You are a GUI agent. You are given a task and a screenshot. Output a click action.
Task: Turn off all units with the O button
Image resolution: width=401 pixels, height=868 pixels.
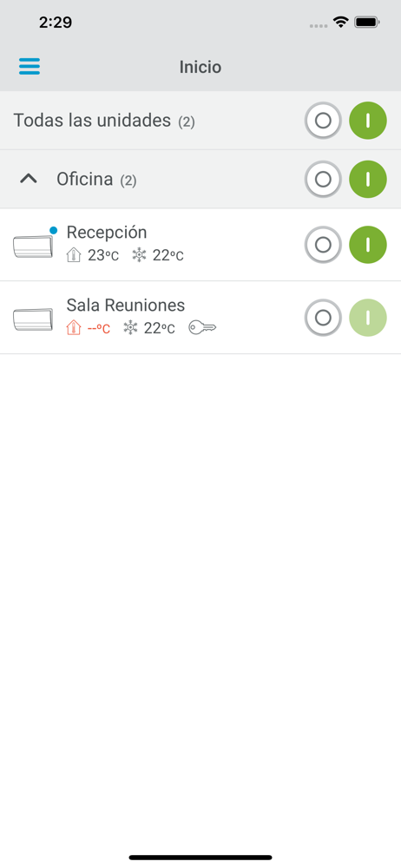pyautogui.click(x=323, y=120)
